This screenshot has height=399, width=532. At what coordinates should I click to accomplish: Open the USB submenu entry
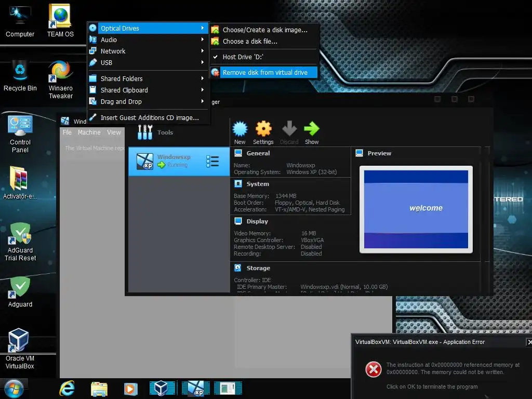pos(148,62)
